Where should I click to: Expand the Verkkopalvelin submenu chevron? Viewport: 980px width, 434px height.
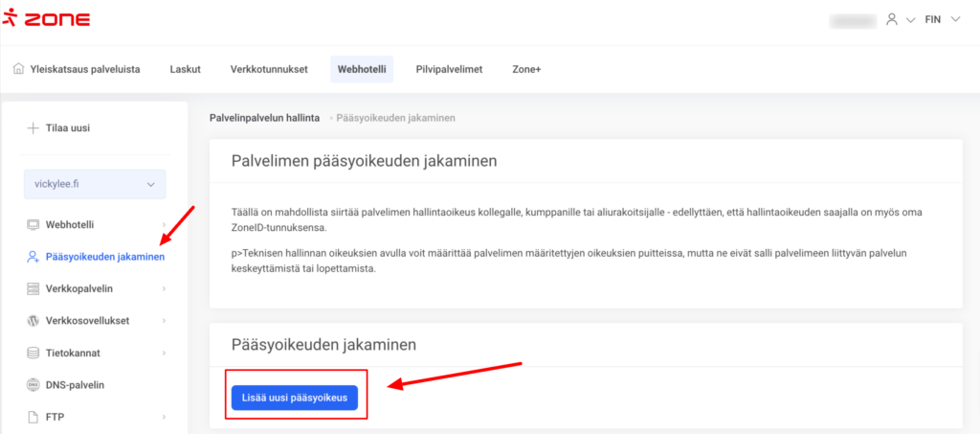(x=164, y=288)
